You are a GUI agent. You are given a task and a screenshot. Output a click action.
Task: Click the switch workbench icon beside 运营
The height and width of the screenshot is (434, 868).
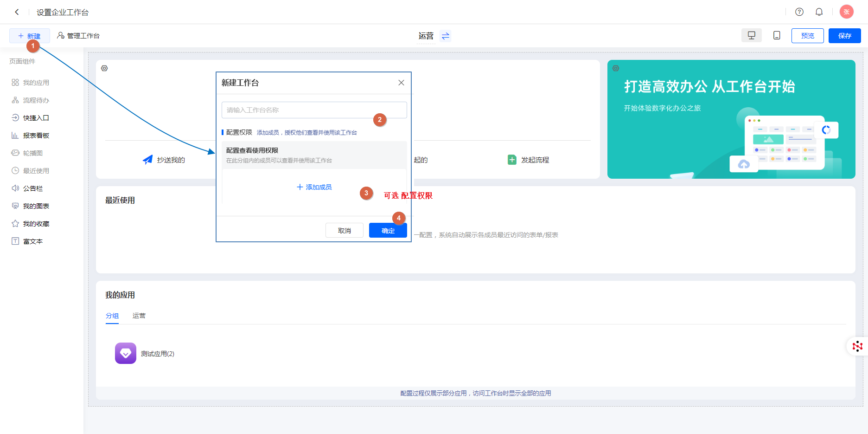coord(446,36)
